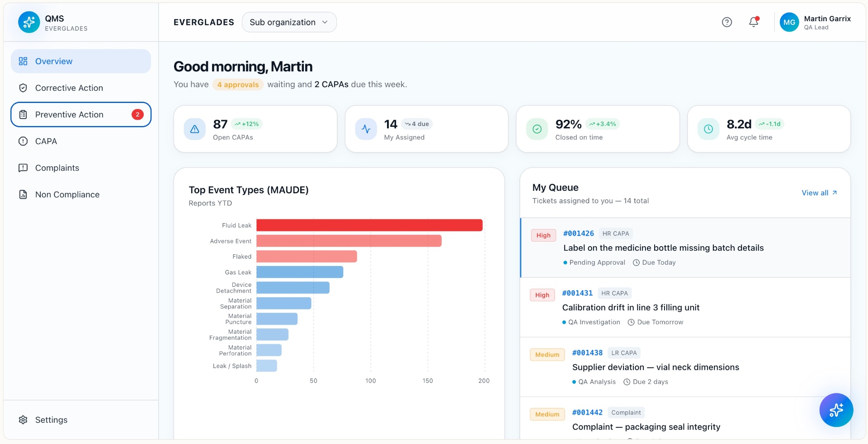
Task: Click the +3.4% trend badge
Action: point(602,124)
